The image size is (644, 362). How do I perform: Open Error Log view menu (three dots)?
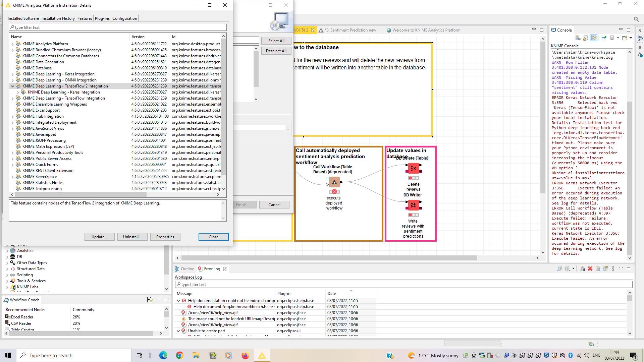coord(613,268)
